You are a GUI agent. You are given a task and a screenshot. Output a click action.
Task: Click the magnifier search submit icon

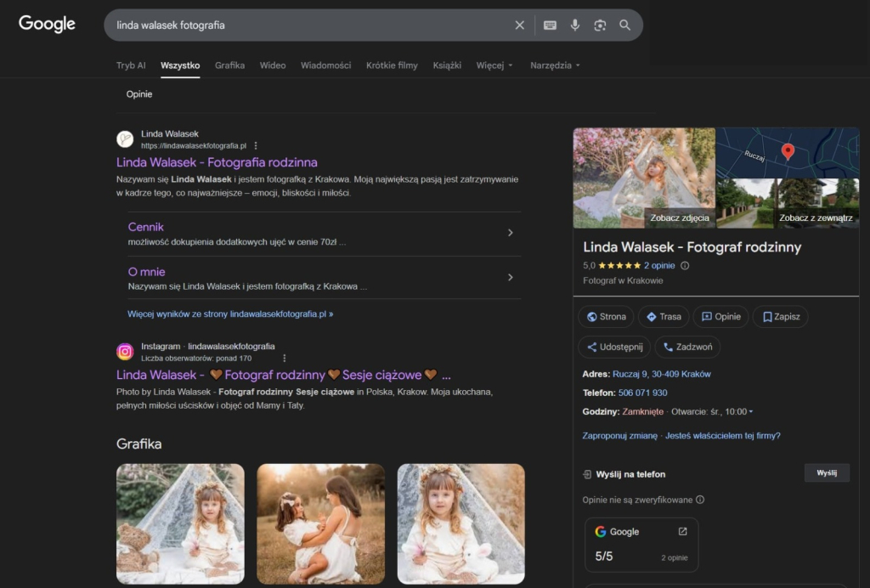click(625, 25)
